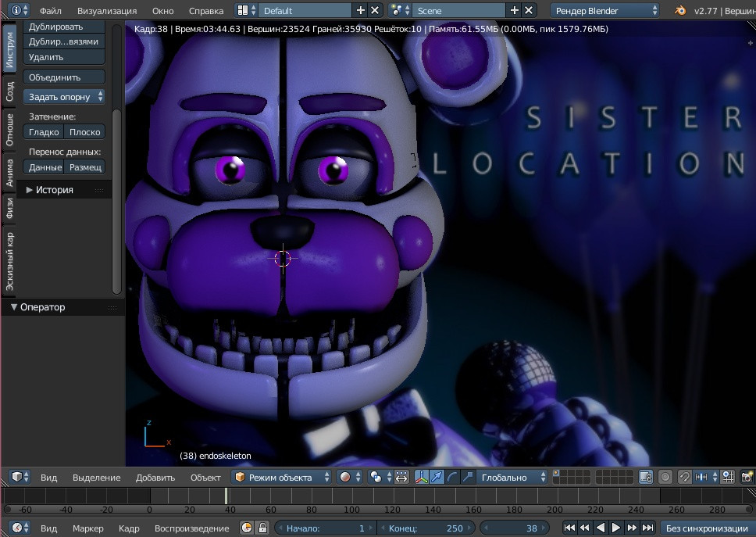Open the Info editor type selector

click(20, 10)
